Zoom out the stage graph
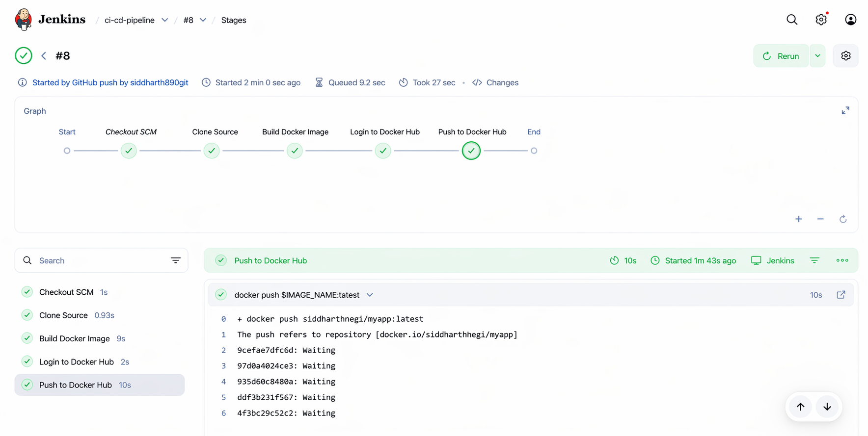Viewport: 868px width, 436px height. pyautogui.click(x=820, y=219)
